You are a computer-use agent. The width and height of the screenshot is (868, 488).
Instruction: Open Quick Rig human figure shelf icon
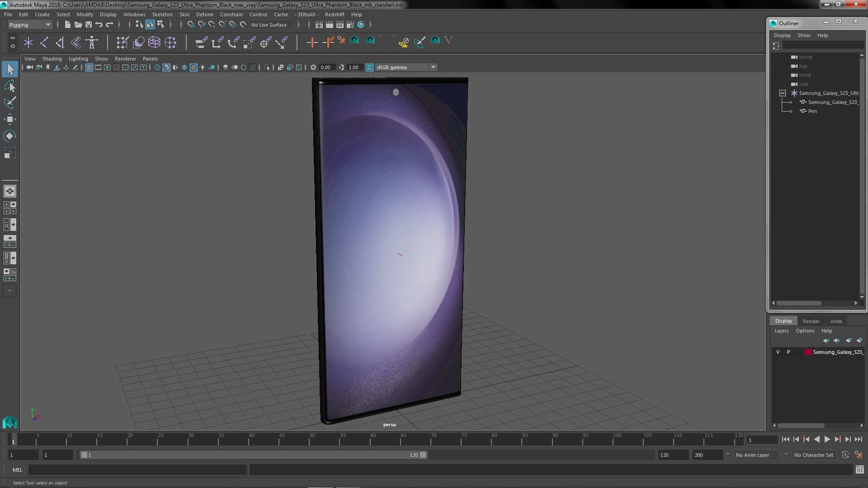click(x=92, y=42)
